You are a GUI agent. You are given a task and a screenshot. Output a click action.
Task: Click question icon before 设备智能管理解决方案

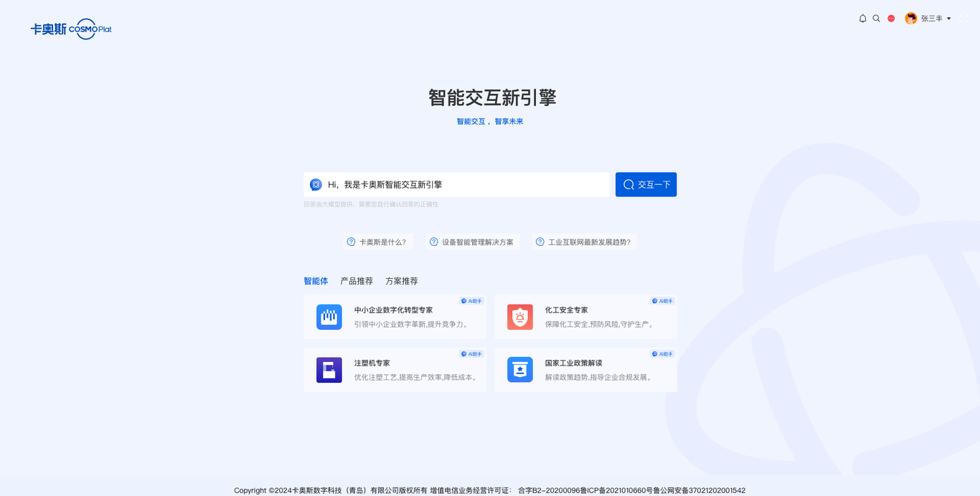point(433,242)
